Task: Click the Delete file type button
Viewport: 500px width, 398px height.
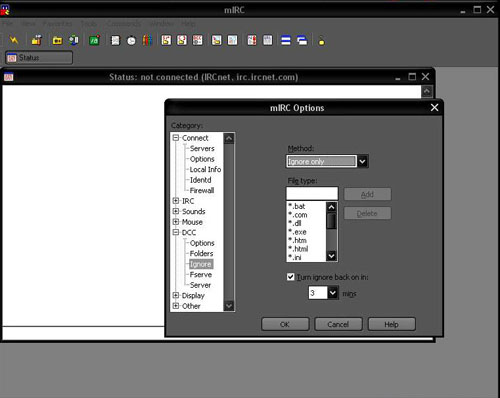Action: click(x=367, y=213)
